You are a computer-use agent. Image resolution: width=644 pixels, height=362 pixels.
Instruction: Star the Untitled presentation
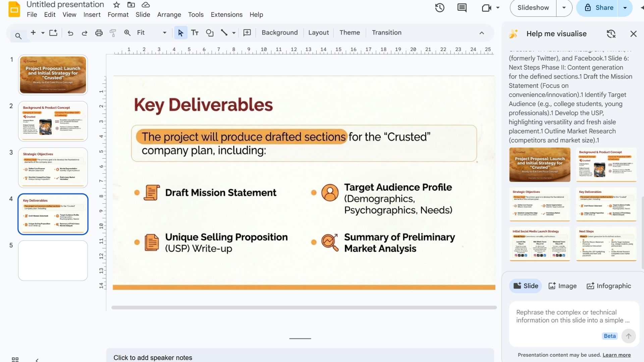point(116,5)
